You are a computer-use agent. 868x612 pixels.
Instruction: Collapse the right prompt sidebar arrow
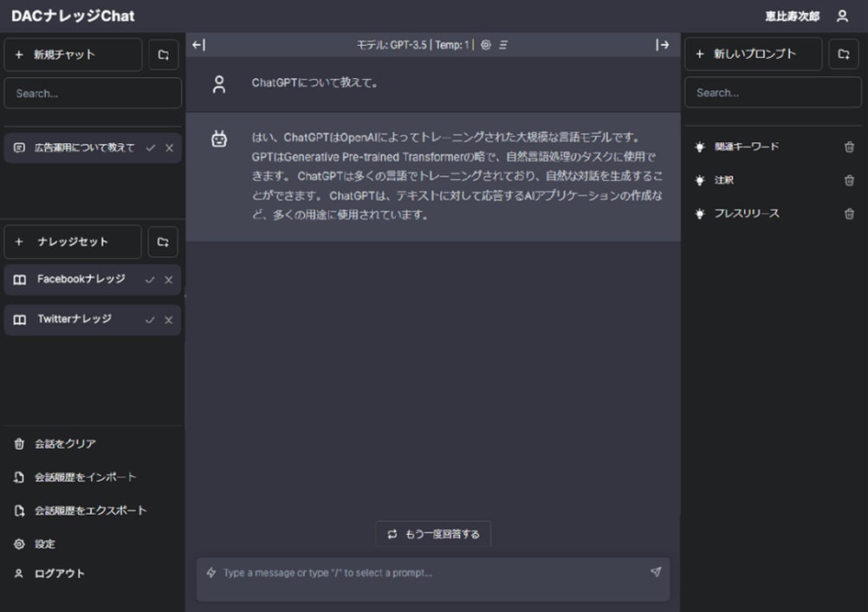pyautogui.click(x=663, y=45)
